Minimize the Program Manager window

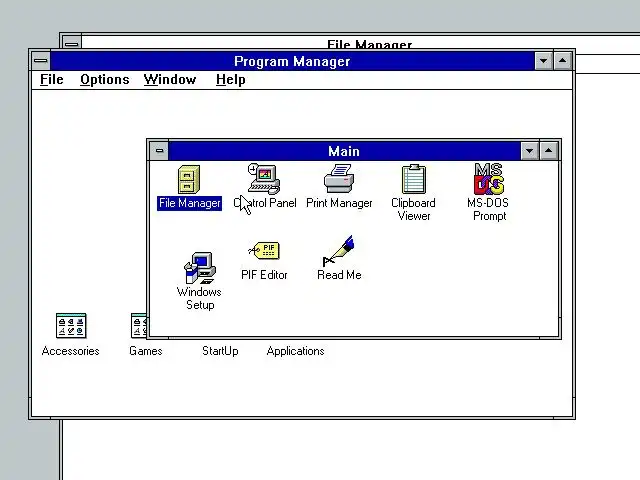click(x=544, y=61)
